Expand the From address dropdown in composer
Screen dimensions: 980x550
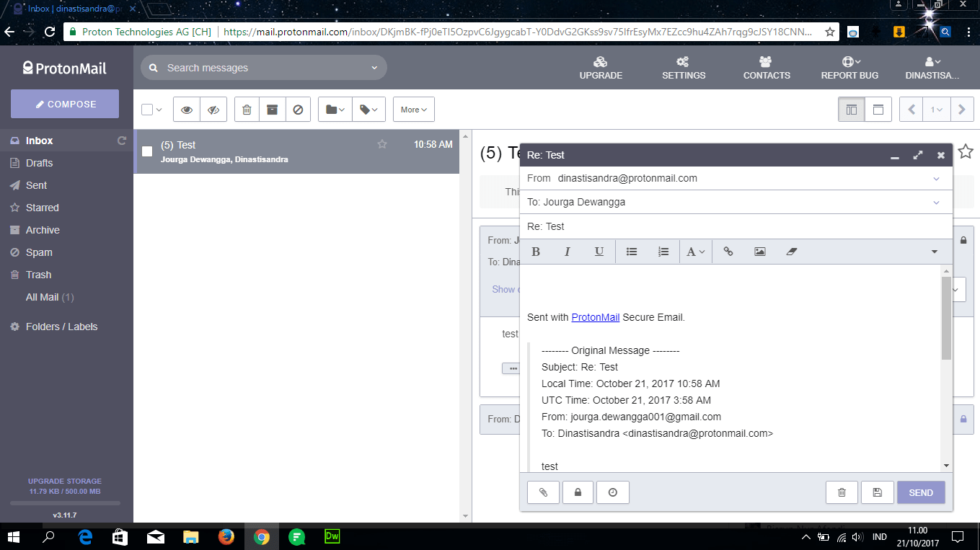(937, 178)
